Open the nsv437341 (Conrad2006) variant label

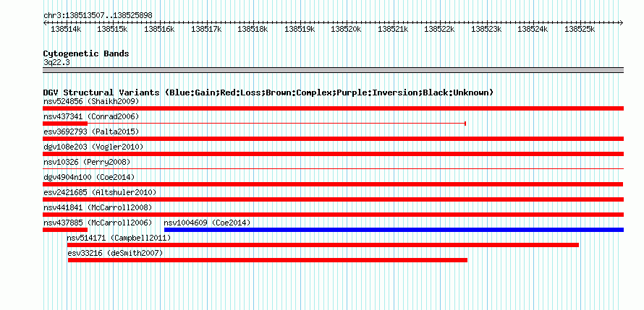pyautogui.click(x=91, y=116)
